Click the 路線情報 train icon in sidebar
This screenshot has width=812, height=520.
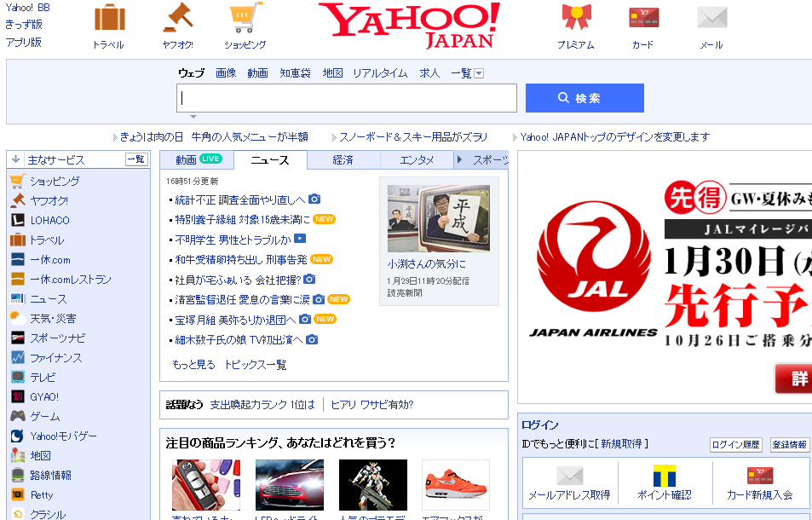(18, 475)
